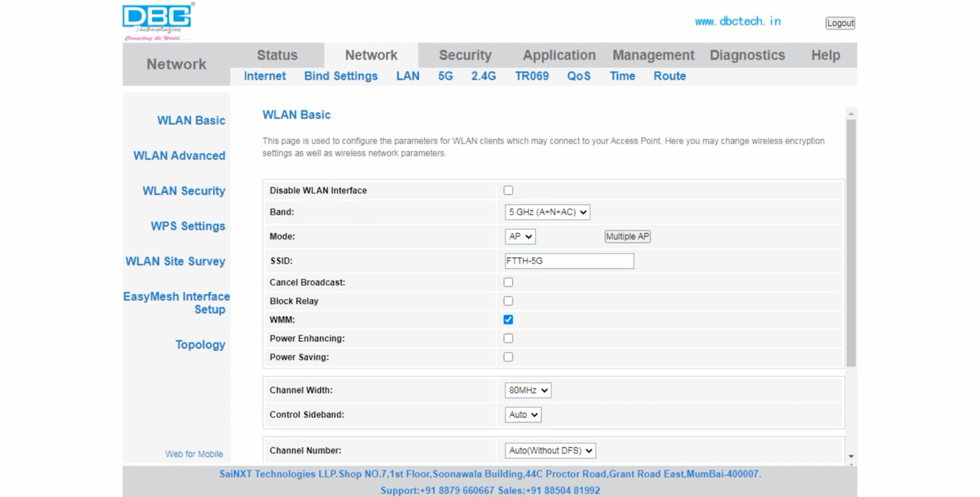Open the Diagnostics tab
This screenshot has width=980, height=497.
click(747, 56)
